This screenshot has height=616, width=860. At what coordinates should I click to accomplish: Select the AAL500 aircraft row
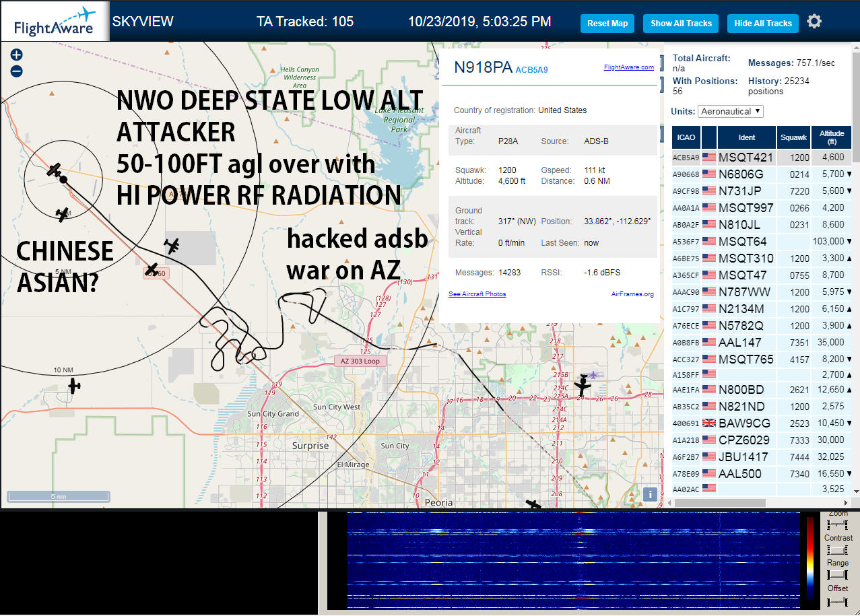pyautogui.click(x=762, y=474)
